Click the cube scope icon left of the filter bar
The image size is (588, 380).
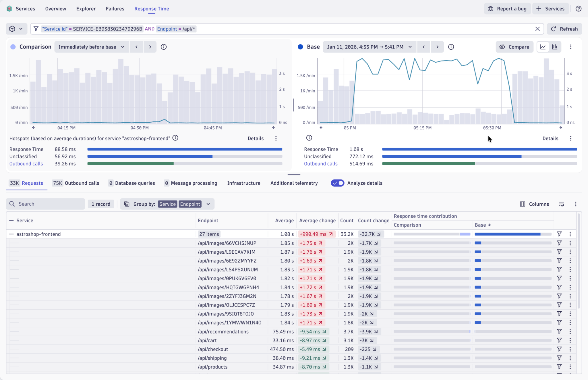12,29
